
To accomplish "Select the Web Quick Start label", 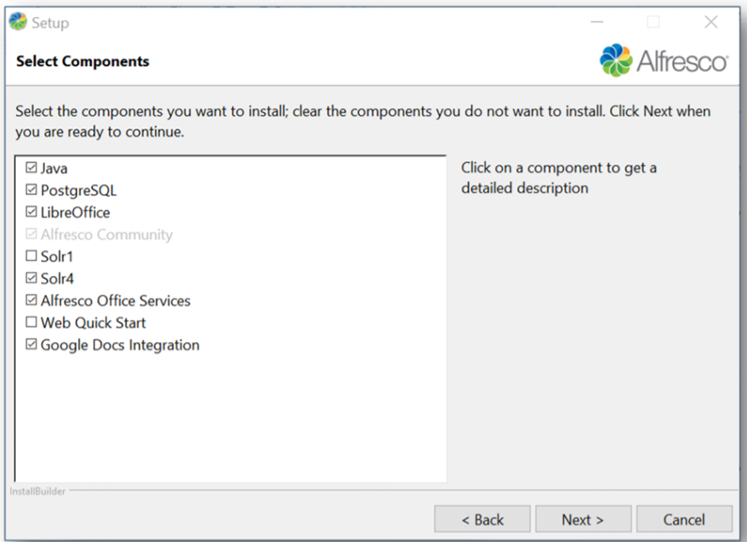I will tap(93, 322).
